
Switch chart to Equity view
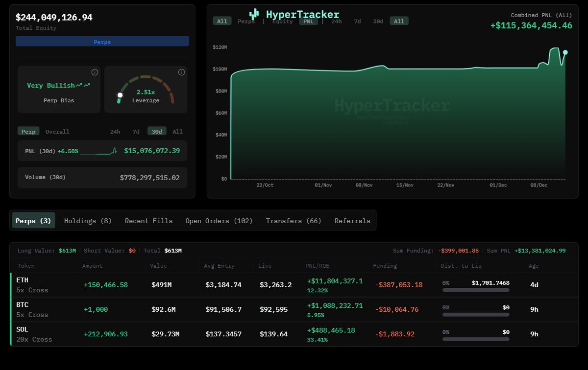tap(282, 21)
